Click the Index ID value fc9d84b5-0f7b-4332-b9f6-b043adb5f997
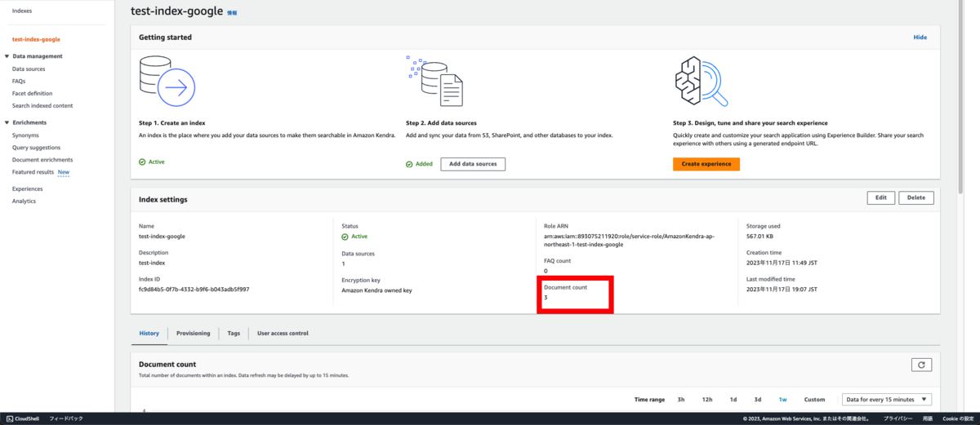 tap(194, 290)
